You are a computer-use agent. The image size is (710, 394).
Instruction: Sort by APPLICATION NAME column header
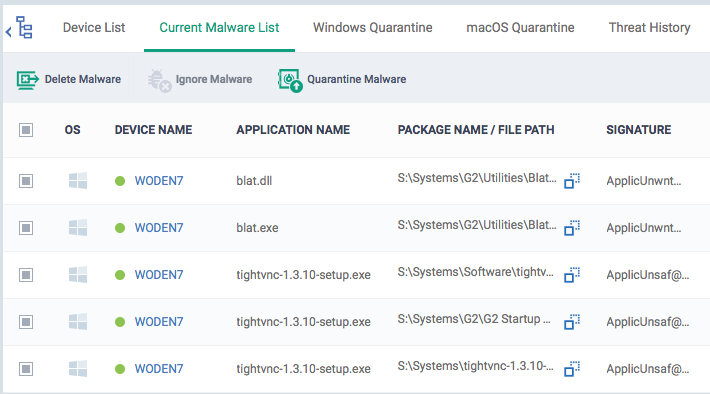tap(293, 130)
